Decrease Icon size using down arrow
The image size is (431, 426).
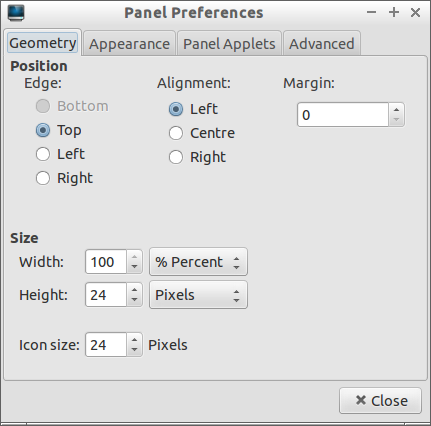[134, 350]
